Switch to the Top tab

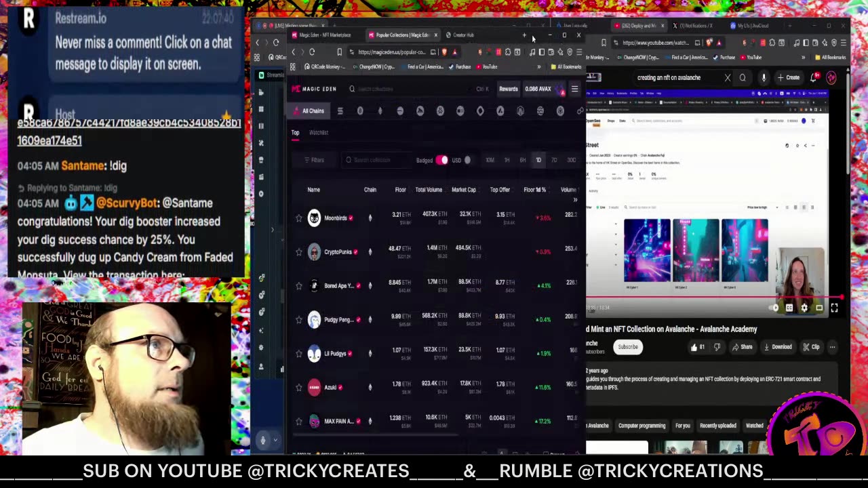point(295,133)
